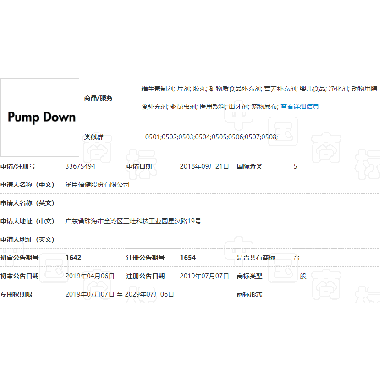
Task: Click the international class value 5
Action: [295, 166]
